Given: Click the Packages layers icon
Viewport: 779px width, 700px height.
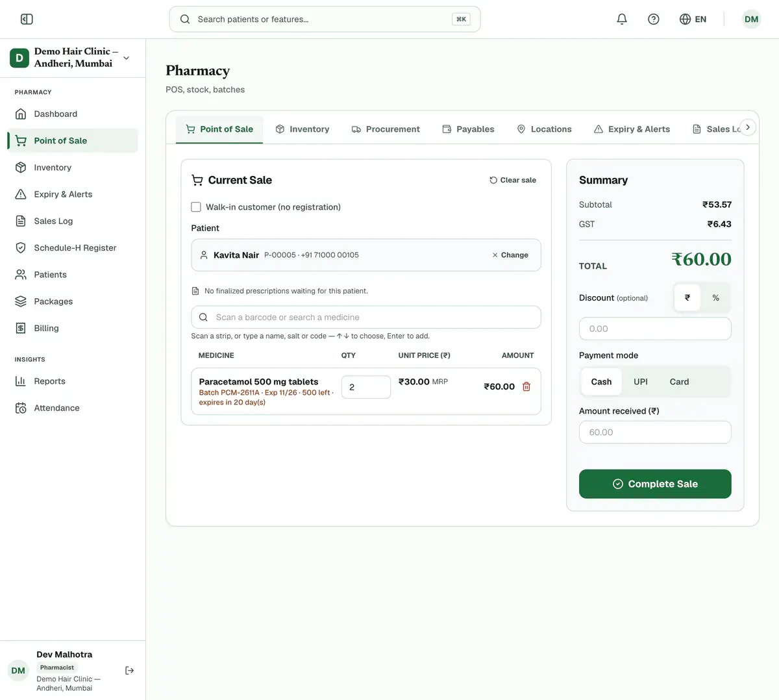Looking at the screenshot, I should [x=21, y=301].
